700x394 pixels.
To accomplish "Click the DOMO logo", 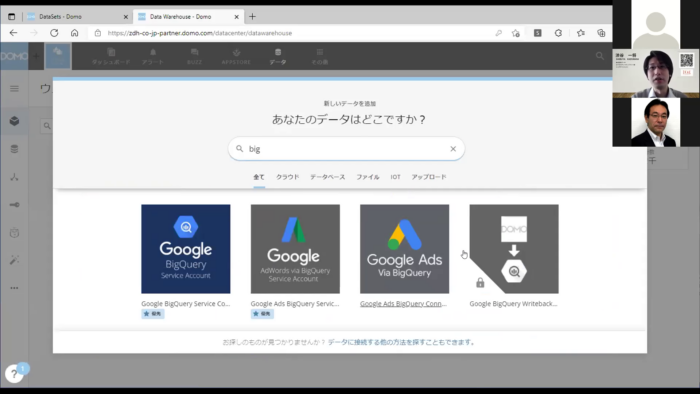I will 14,56.
